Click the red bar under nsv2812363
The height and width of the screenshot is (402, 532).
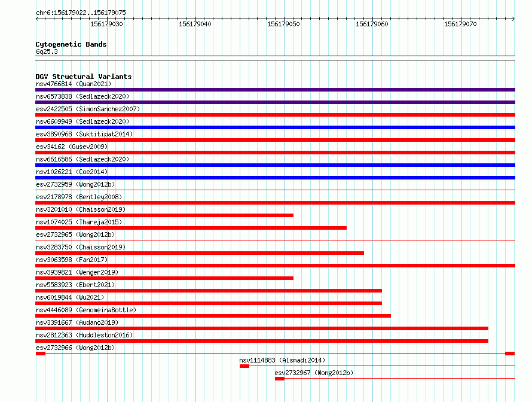tap(262, 341)
